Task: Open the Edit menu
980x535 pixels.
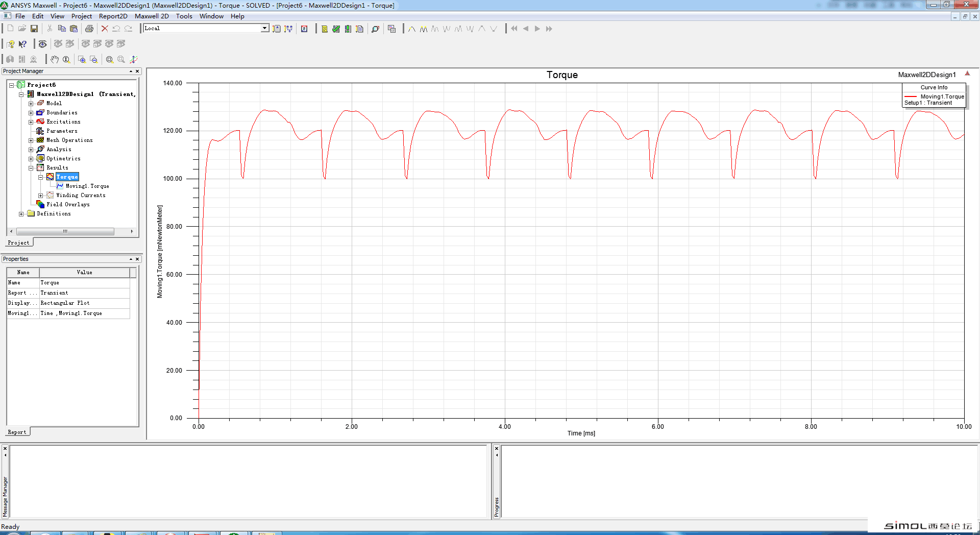Action: 38,16
